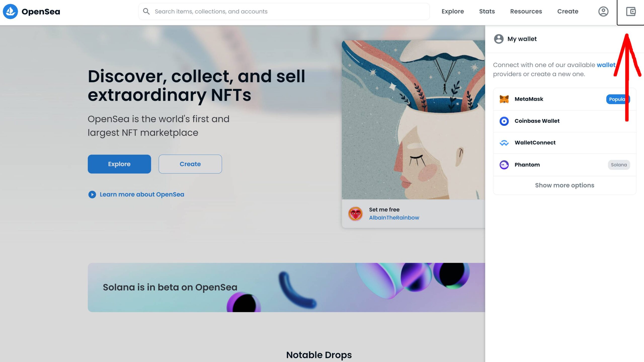
Task: Choose the Coinbase Wallet icon
Action: pos(504,121)
